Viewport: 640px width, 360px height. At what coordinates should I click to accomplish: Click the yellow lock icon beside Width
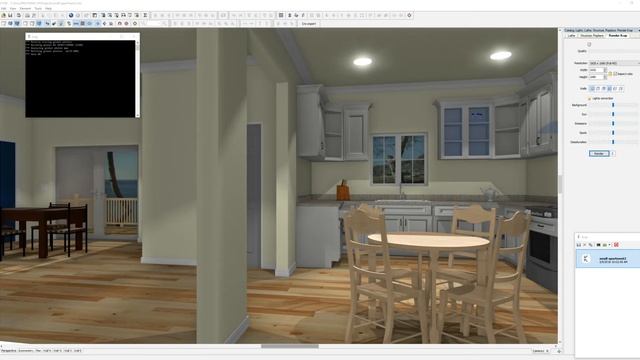(x=610, y=73)
